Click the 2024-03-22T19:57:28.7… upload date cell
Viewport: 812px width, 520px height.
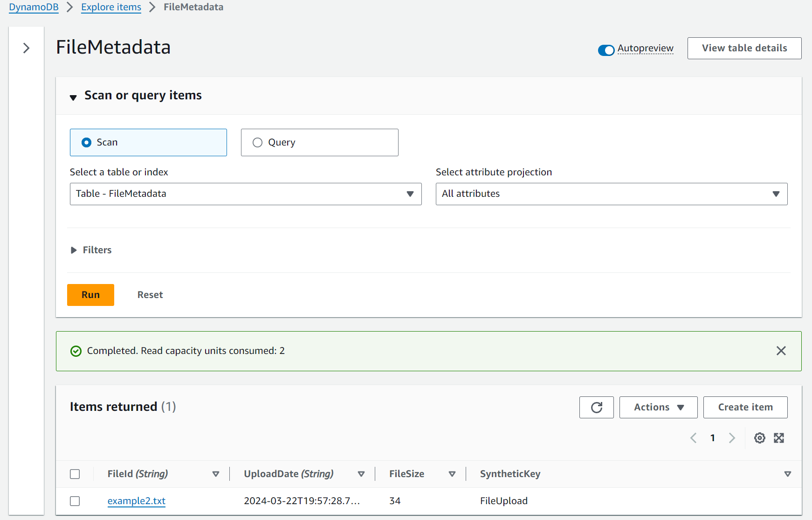[302, 501]
